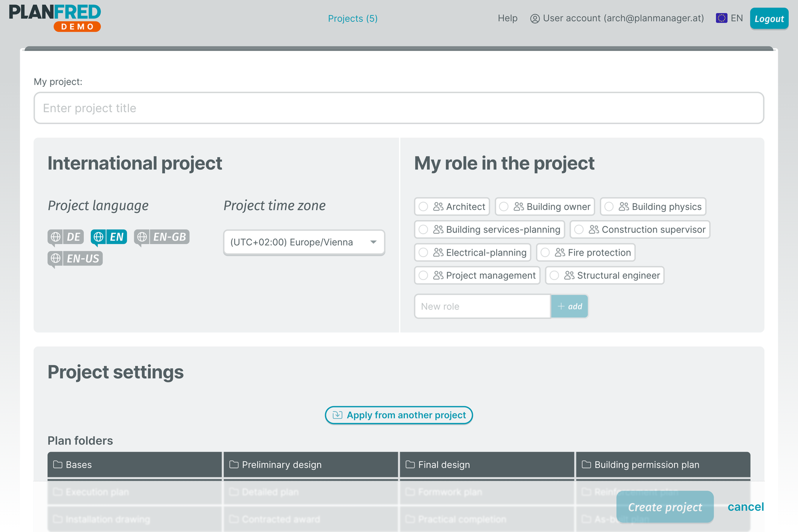This screenshot has height=532, width=798.
Task: Click the people icon beside Building physics
Action: (624, 207)
